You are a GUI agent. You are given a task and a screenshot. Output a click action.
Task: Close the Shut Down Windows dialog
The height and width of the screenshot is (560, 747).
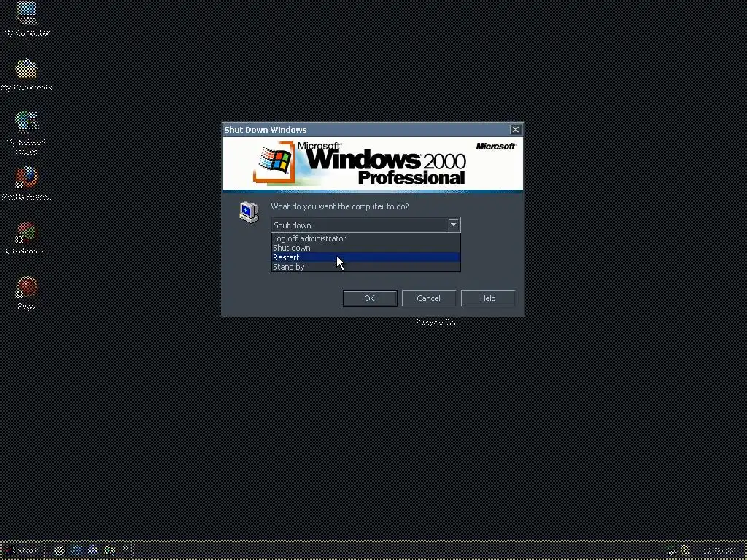click(x=516, y=130)
